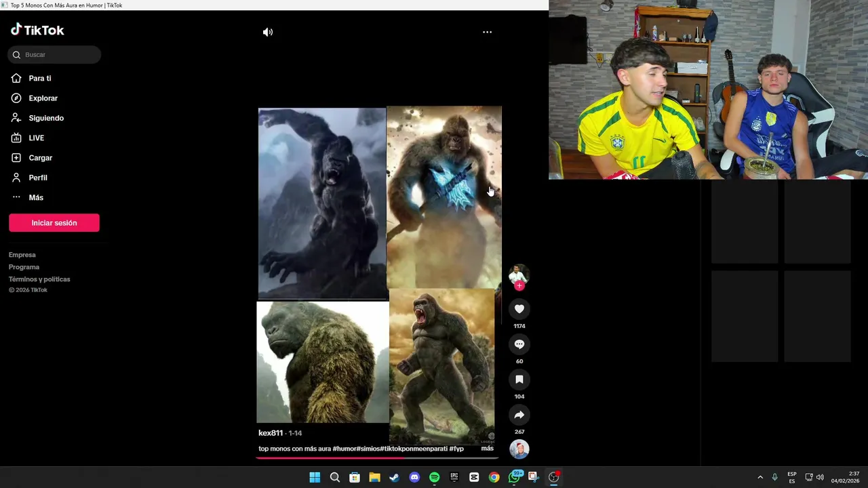Viewport: 868px width, 488px height.
Task: Open Google Chrome from taskbar
Action: pos(494,477)
